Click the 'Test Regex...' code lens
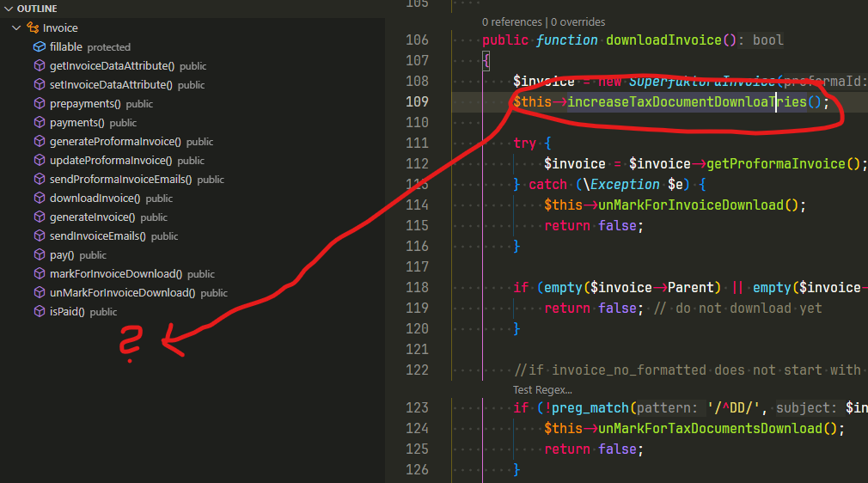The height and width of the screenshot is (483, 868). point(542,389)
